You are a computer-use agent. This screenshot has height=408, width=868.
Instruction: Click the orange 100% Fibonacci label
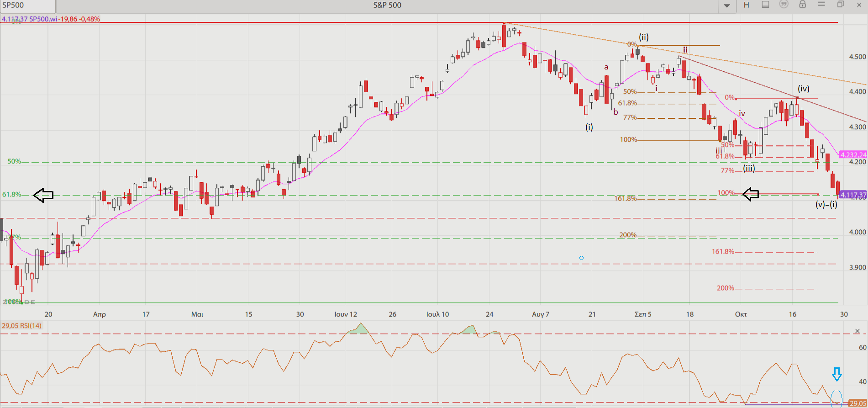click(628, 139)
